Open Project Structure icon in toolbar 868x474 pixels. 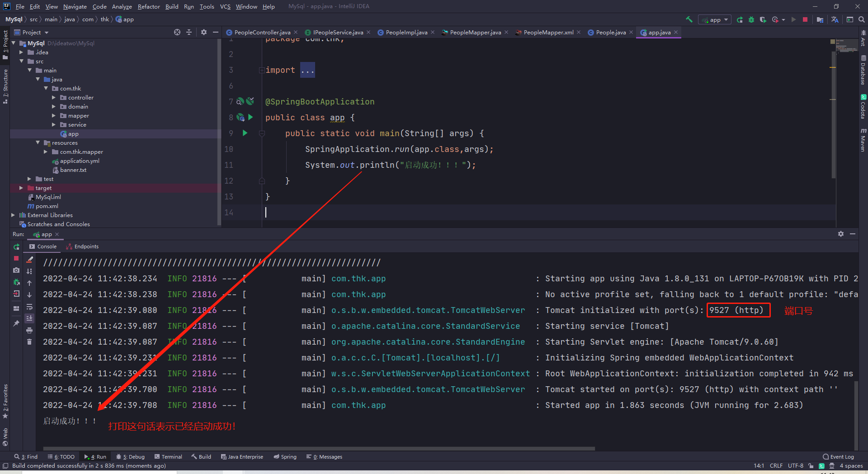point(820,19)
